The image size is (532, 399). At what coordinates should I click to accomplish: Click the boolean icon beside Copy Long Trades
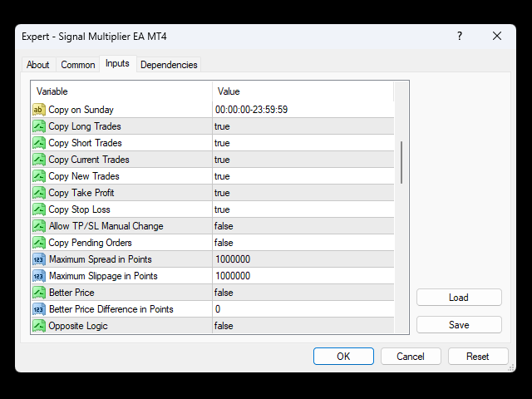point(39,126)
